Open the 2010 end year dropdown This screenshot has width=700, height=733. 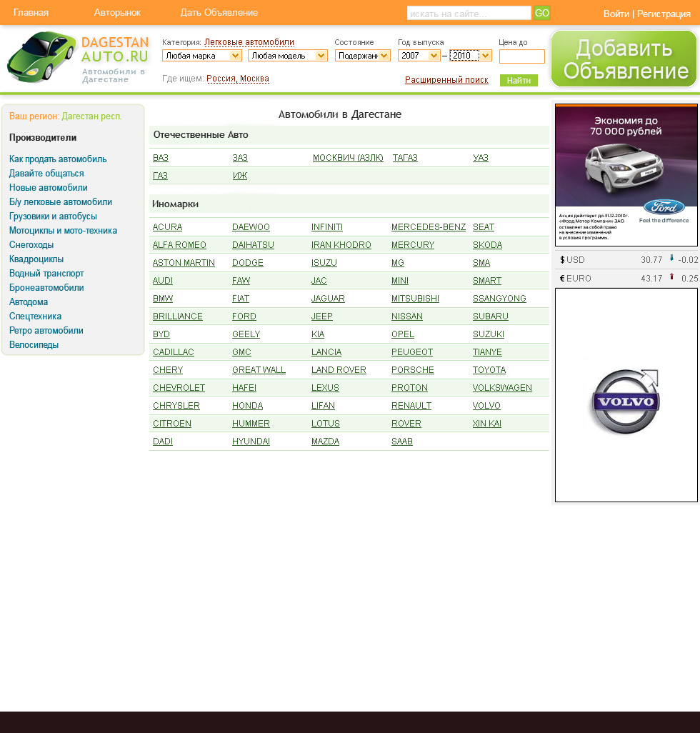[471, 56]
